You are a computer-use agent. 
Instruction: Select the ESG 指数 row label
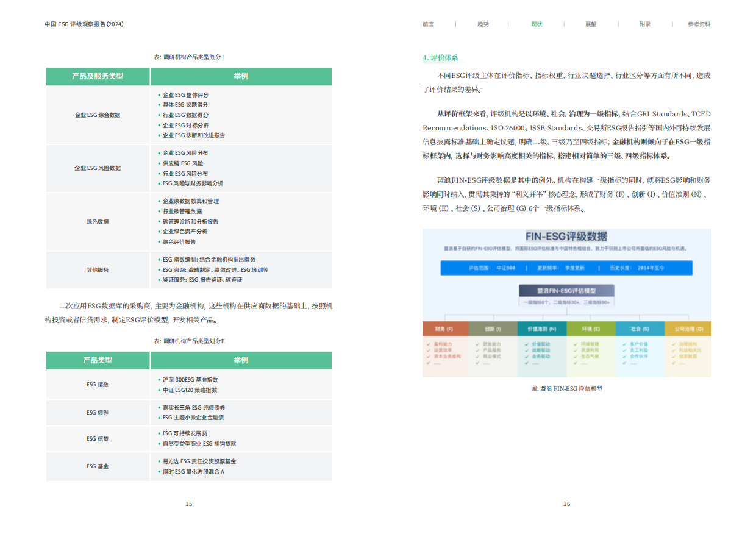pyautogui.click(x=98, y=385)
